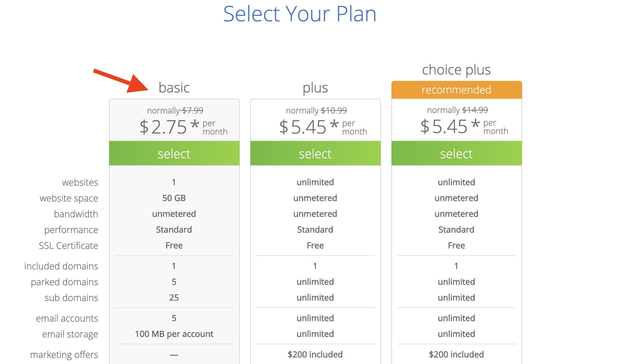Click the choice plus plan heading

[457, 70]
